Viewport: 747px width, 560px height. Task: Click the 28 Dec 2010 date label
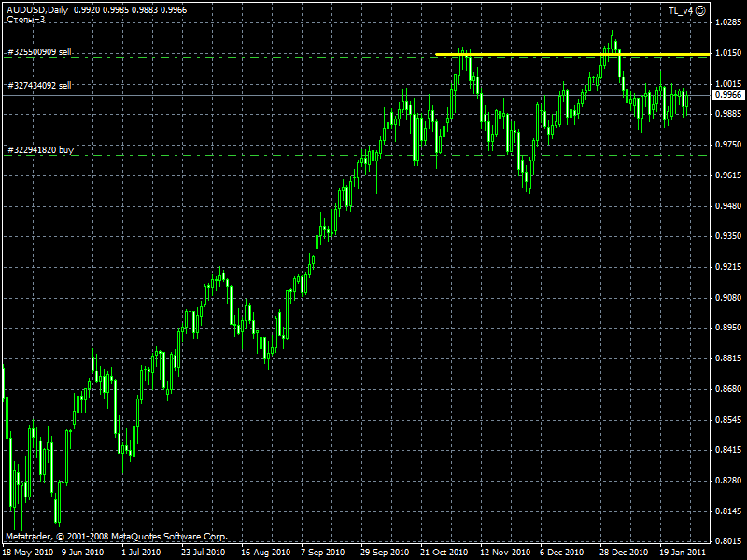pyautogui.click(x=625, y=552)
